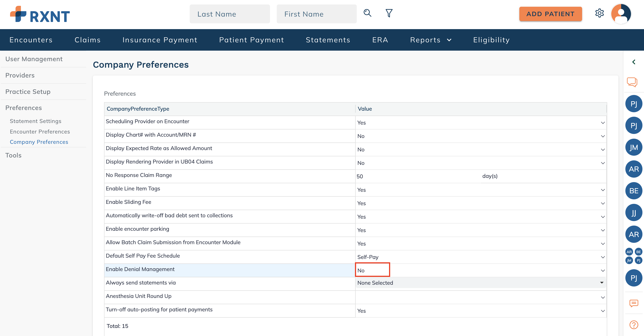Open the ERA tab
Screen dimensions: 644x336
tap(380, 40)
